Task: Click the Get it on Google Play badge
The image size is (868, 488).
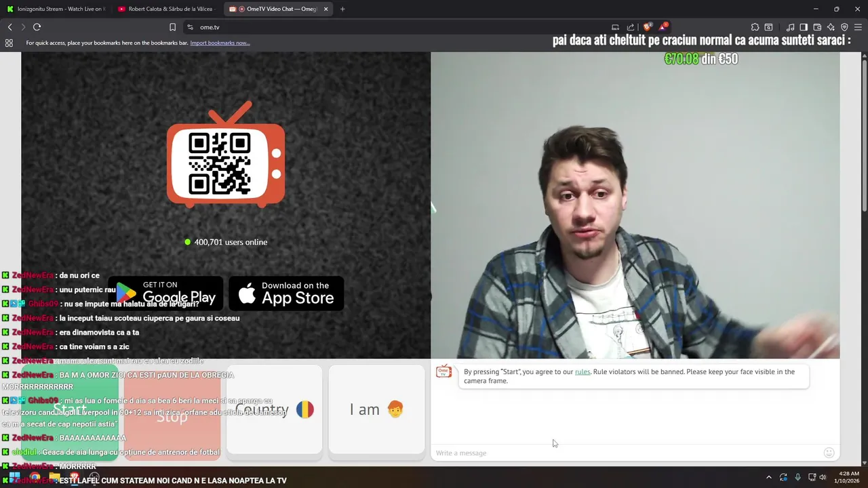Action: tap(165, 293)
